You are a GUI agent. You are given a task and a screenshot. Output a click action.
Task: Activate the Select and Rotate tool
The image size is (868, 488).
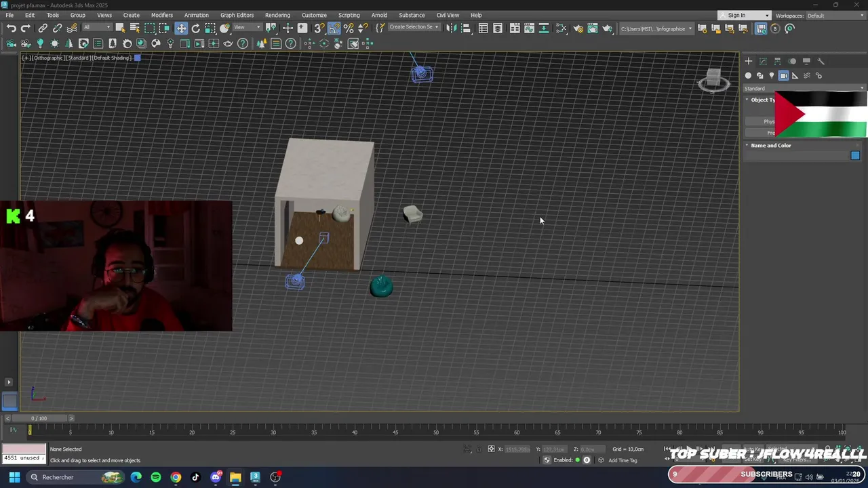click(x=196, y=28)
